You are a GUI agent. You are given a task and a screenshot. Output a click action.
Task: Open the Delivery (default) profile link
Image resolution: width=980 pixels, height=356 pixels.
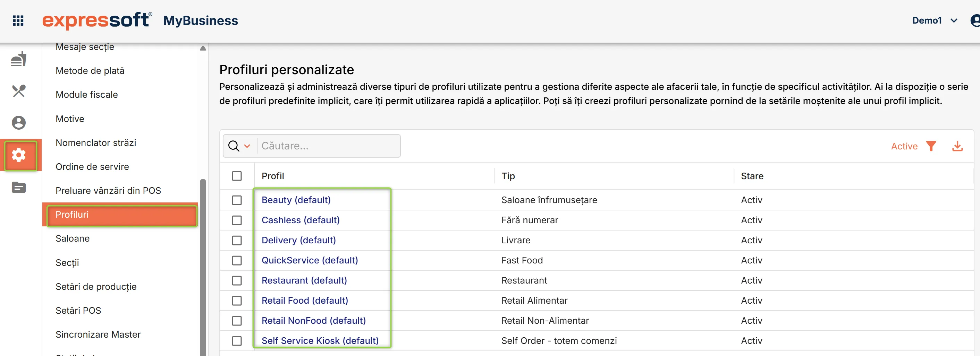coord(299,241)
